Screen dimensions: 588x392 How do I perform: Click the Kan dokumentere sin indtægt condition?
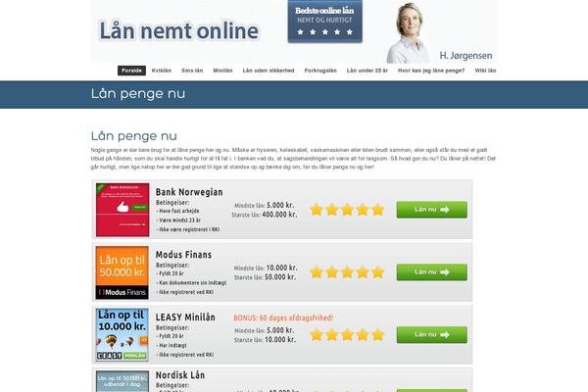192,283
